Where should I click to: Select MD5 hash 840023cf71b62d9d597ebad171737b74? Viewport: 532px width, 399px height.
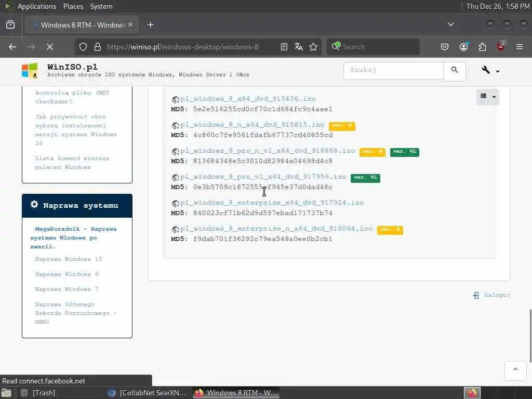coord(262,213)
